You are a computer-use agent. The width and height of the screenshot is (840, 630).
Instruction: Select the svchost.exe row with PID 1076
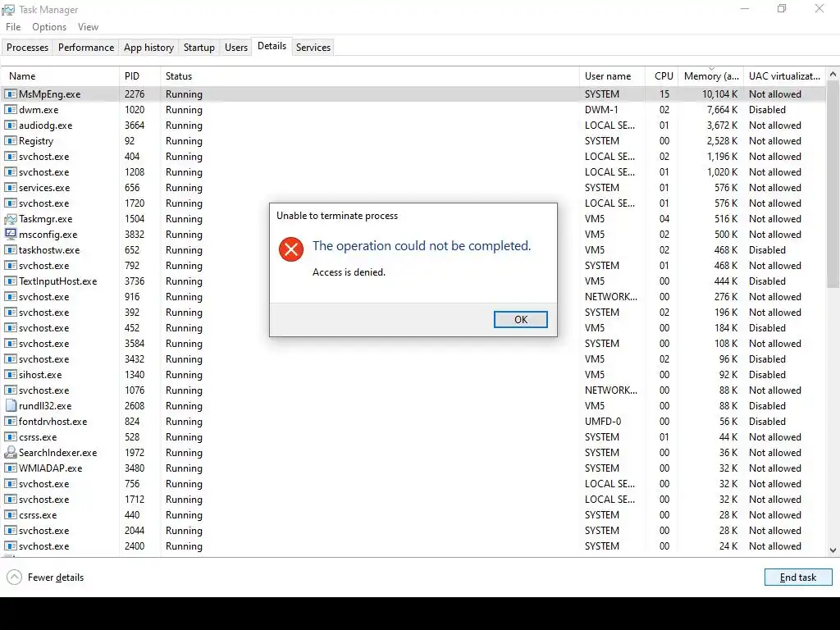[413, 390]
